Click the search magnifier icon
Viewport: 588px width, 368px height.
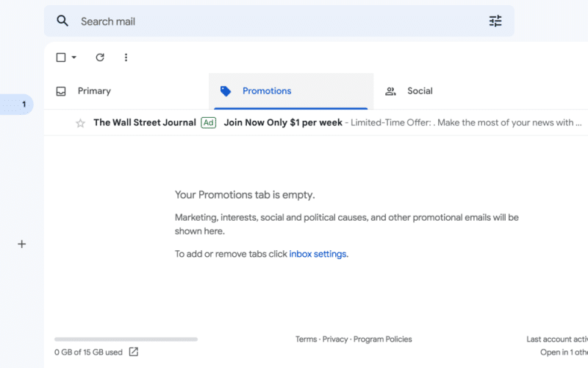coord(62,21)
